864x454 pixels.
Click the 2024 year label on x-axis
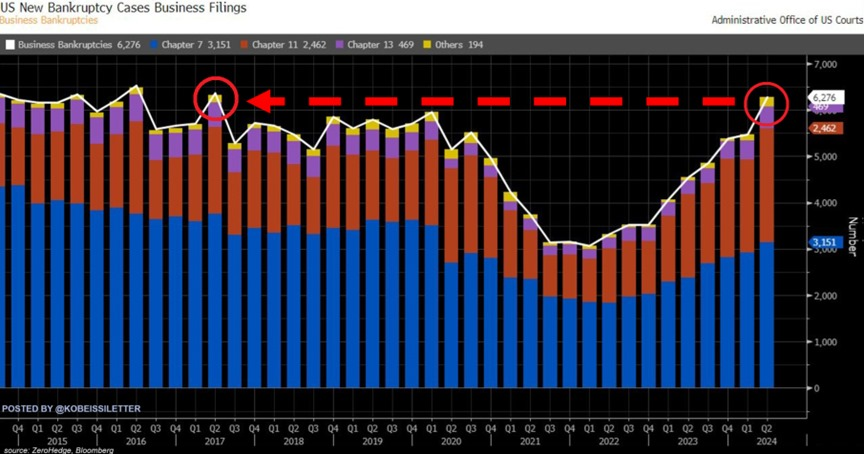point(766,441)
